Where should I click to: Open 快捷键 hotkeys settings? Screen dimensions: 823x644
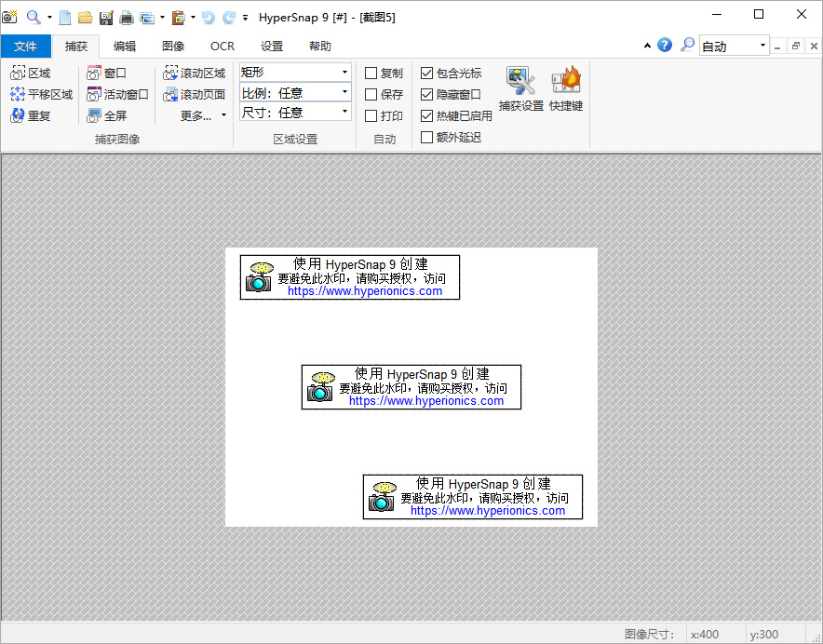coord(566,88)
